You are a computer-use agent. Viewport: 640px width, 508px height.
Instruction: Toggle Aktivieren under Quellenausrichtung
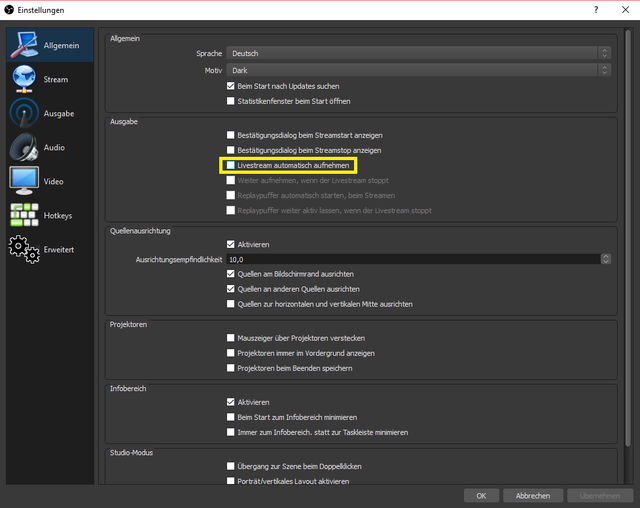(231, 244)
